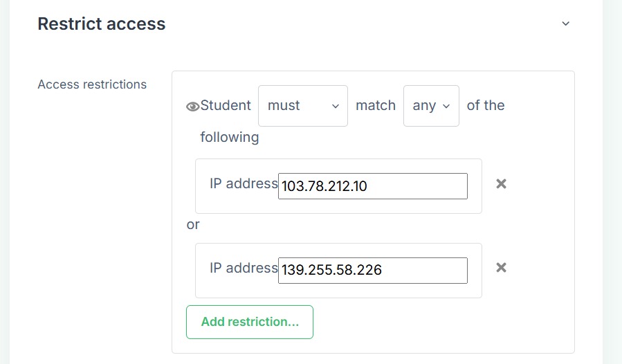
Task: Select the second IP address label
Action: pyautogui.click(x=244, y=268)
